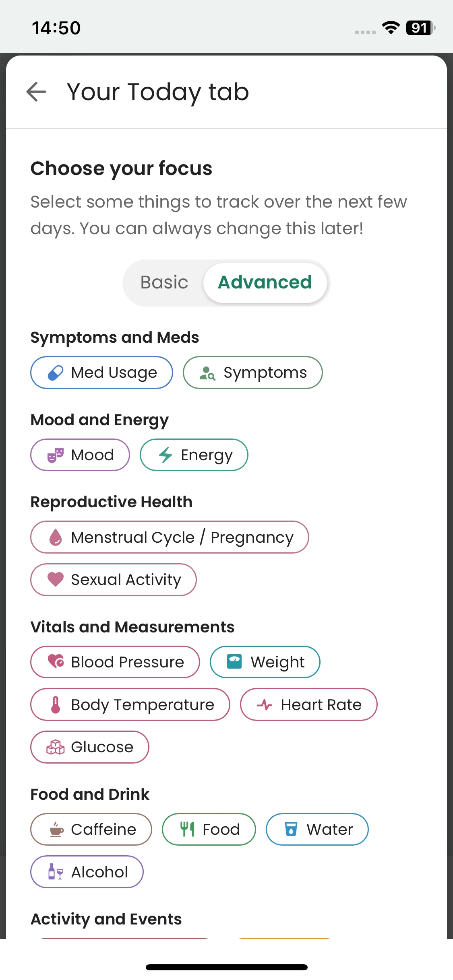Tap the blood drop Menstrual Cycle icon
453x980 pixels.
(56, 537)
